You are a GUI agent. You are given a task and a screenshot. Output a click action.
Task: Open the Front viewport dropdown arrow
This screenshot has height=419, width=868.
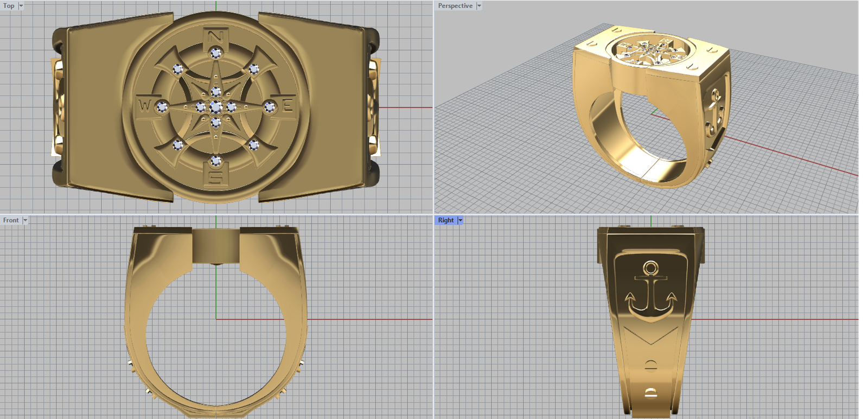coord(25,220)
